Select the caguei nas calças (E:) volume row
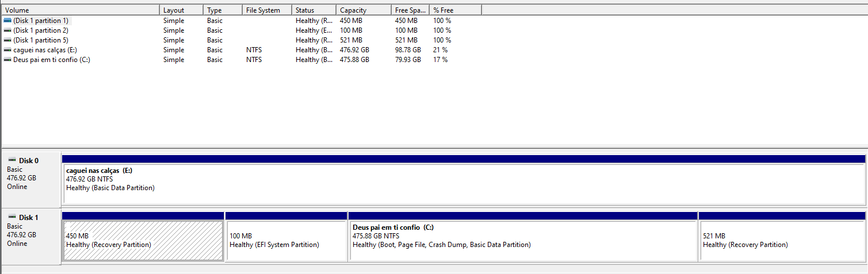The width and height of the screenshot is (868, 274). [x=242, y=50]
